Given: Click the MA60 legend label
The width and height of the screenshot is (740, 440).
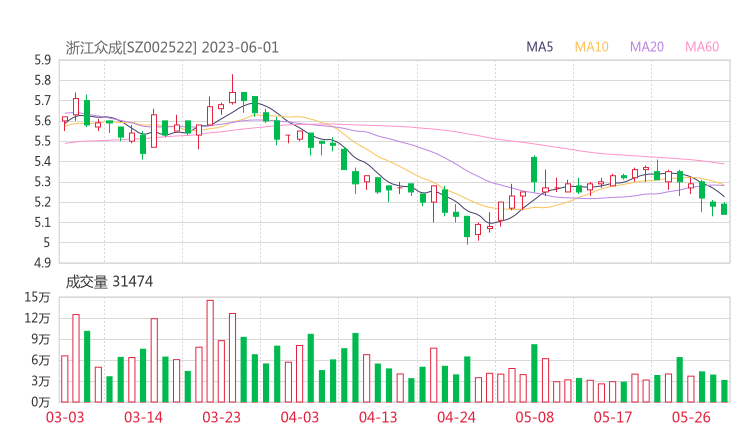Looking at the screenshot, I should click(x=702, y=47).
